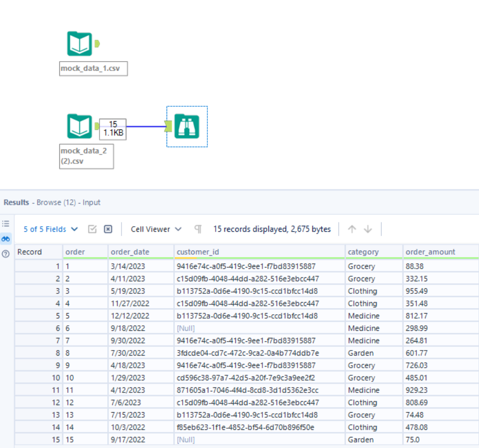Select the Input Data tool for mock_data_1.csv
The image size is (479, 448).
(80, 43)
